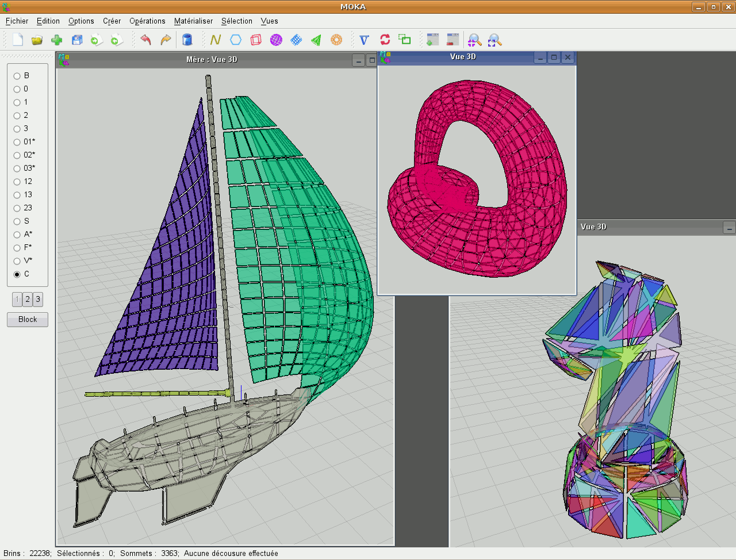Open the Créer menu
The image size is (736, 560).
click(x=112, y=21)
